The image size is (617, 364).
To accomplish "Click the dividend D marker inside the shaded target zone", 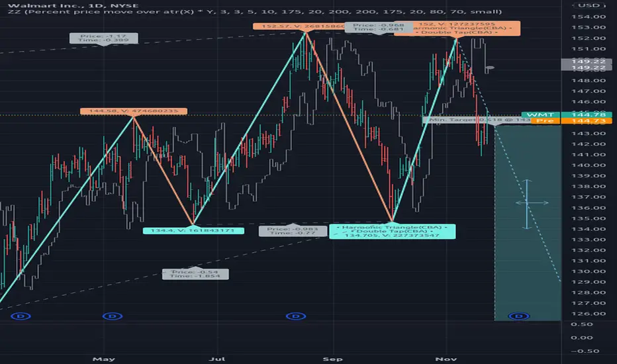I will coord(519,316).
